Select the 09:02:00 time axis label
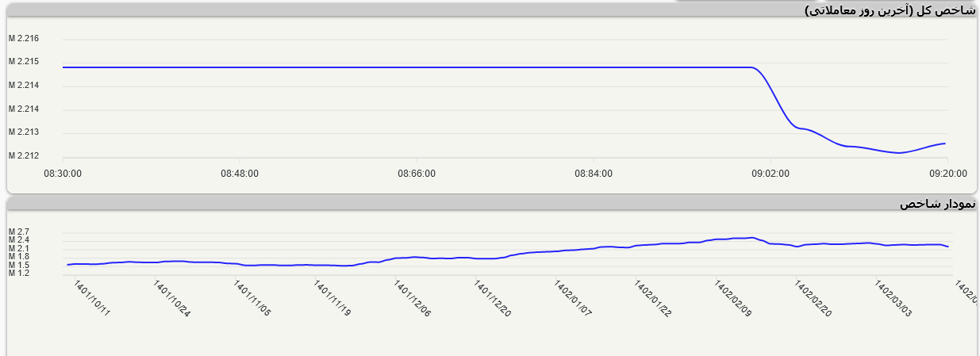980x356 pixels. click(x=771, y=172)
